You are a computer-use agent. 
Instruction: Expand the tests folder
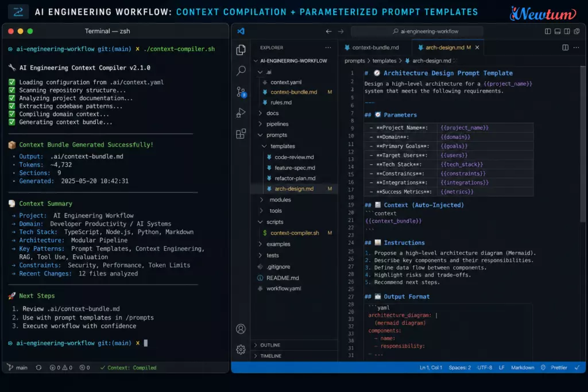[260, 255]
